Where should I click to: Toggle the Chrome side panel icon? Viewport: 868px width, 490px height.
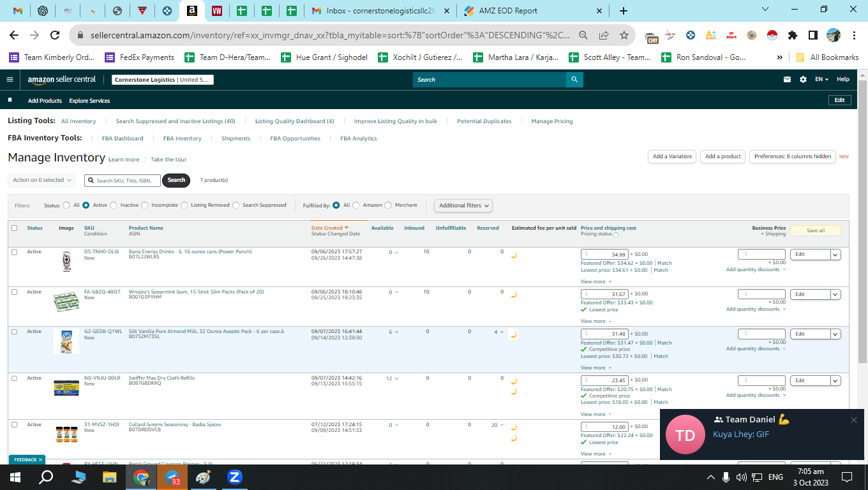(813, 35)
